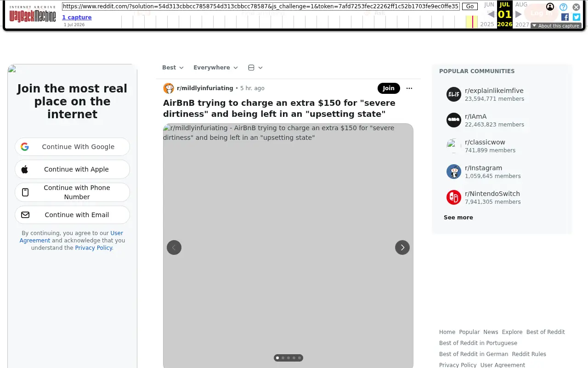Expand About this capture
This screenshot has width=588, height=368.
point(556,26)
